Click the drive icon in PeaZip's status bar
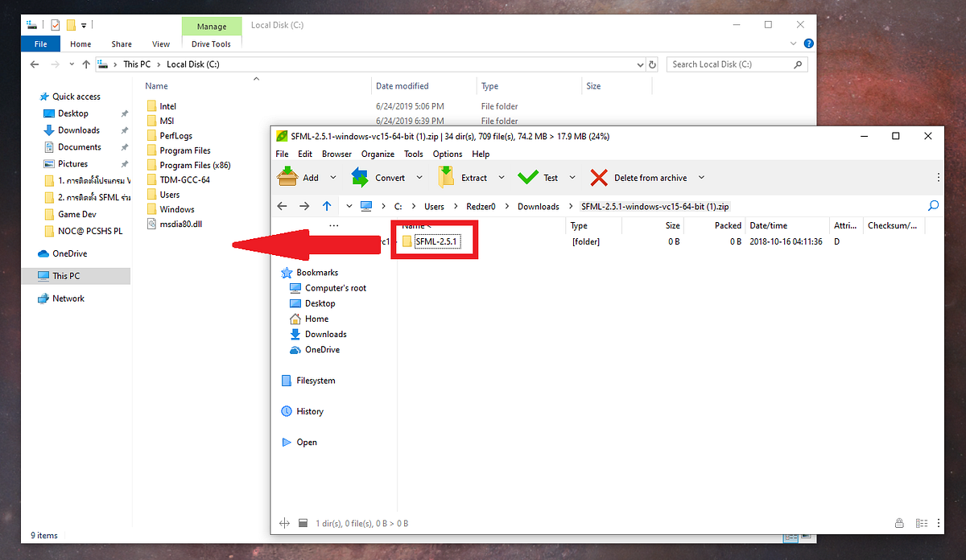966x560 pixels. pyautogui.click(x=303, y=523)
